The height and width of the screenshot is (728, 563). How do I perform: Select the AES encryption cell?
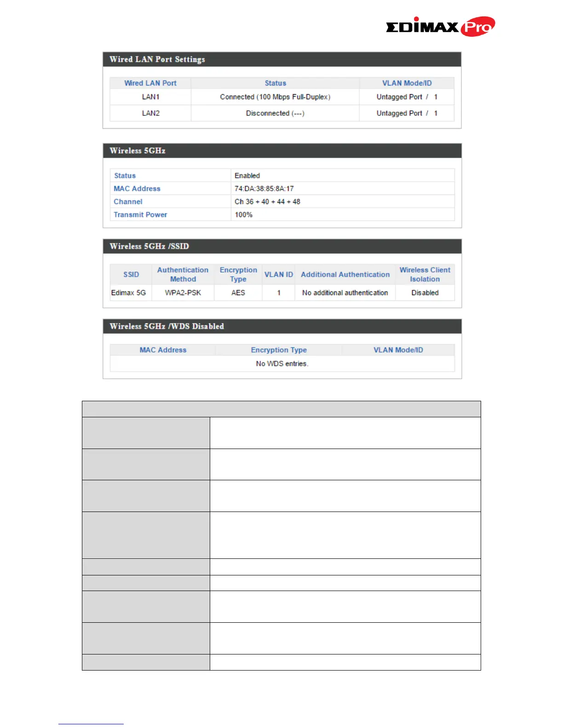[x=238, y=293]
